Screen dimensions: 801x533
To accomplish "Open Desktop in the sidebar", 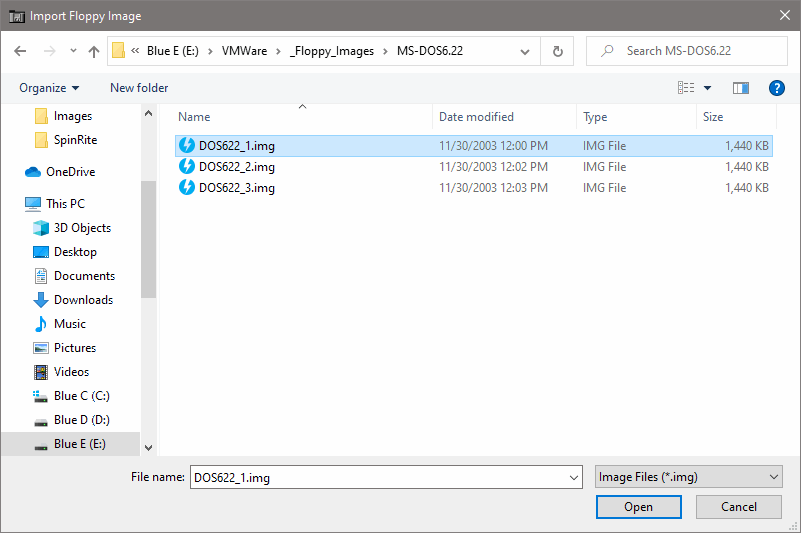I will 75,251.
